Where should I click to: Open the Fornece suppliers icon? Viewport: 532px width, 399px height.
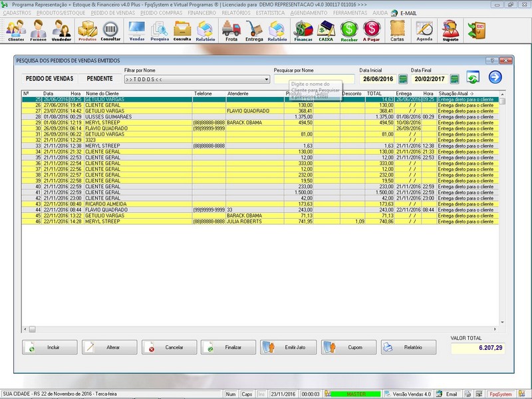click(39, 30)
